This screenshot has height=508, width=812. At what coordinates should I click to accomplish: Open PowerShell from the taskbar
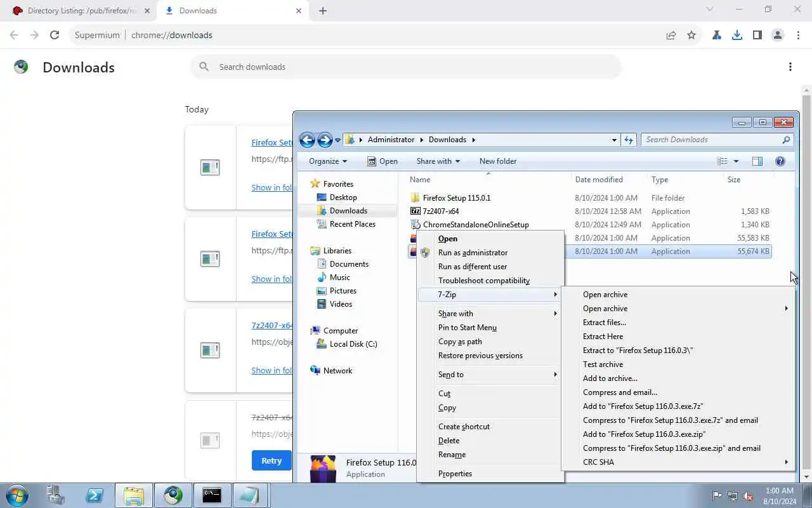[x=95, y=495]
